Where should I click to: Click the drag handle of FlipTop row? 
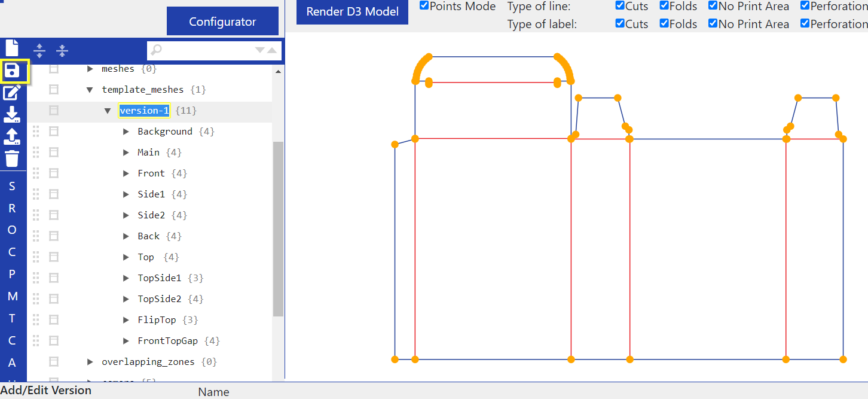coord(36,320)
